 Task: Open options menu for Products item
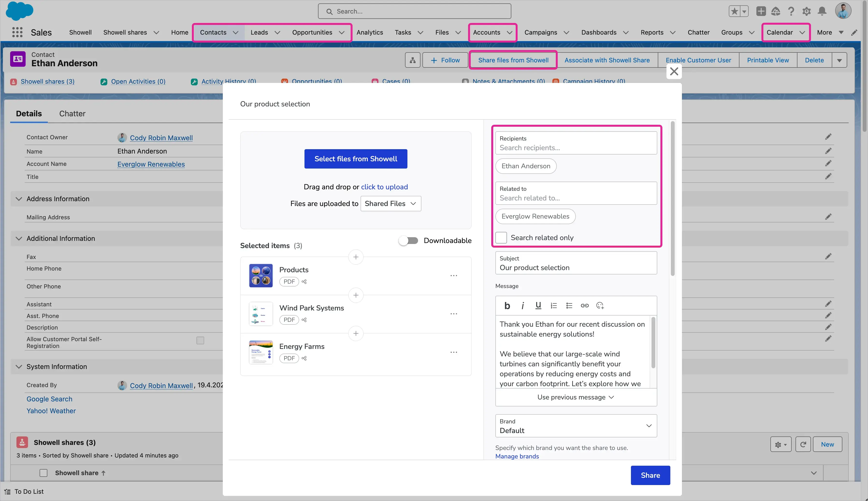pos(454,276)
